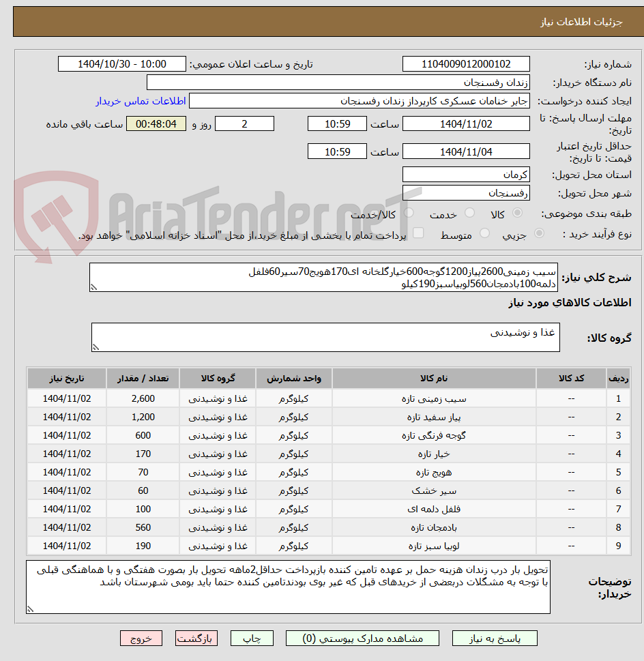Click the table row فلفل دلمه ای

(329, 510)
